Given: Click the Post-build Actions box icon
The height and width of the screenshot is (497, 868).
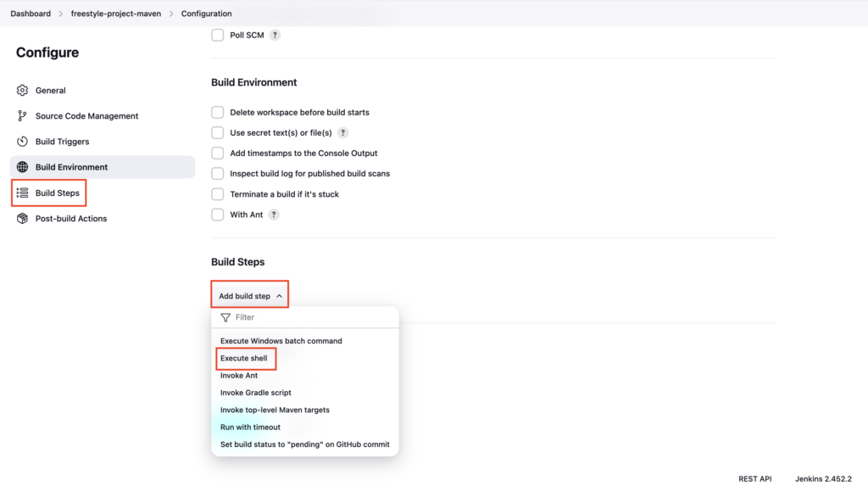Looking at the screenshot, I should click(22, 218).
